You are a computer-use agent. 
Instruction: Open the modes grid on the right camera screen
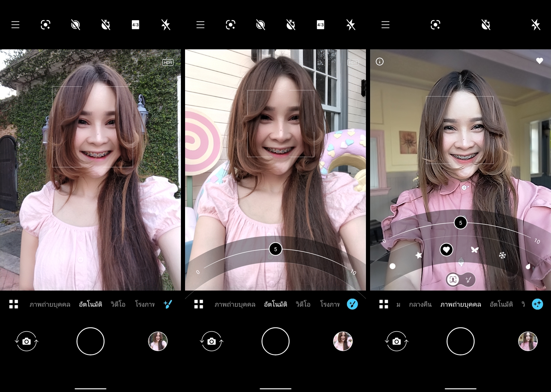click(384, 304)
